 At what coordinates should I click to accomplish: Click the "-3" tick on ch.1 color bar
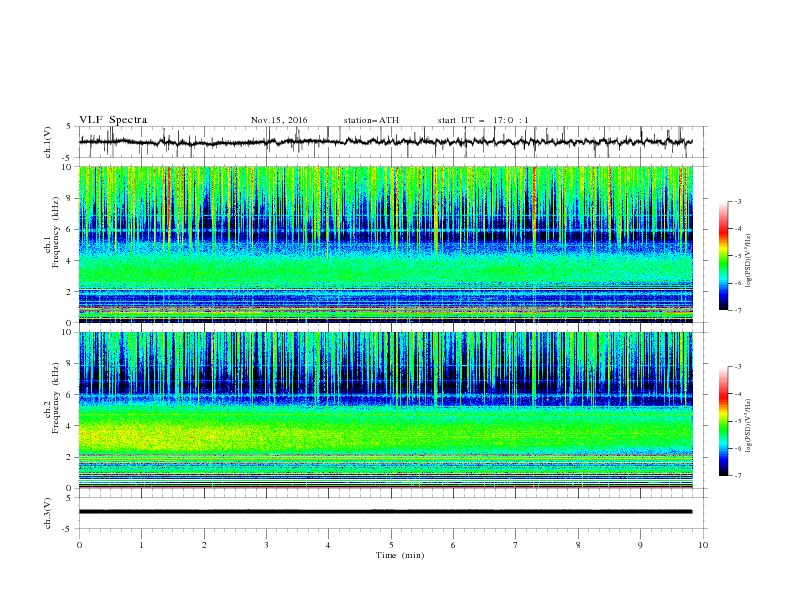[x=737, y=201]
